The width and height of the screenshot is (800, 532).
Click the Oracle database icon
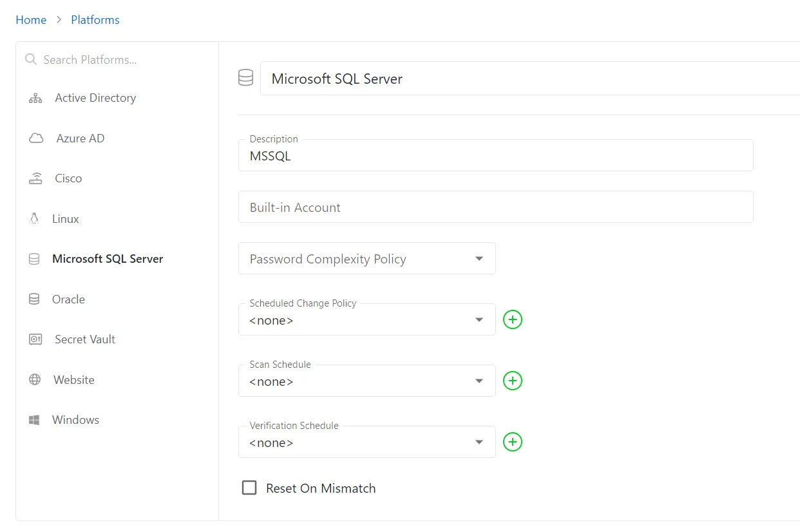[34, 299]
